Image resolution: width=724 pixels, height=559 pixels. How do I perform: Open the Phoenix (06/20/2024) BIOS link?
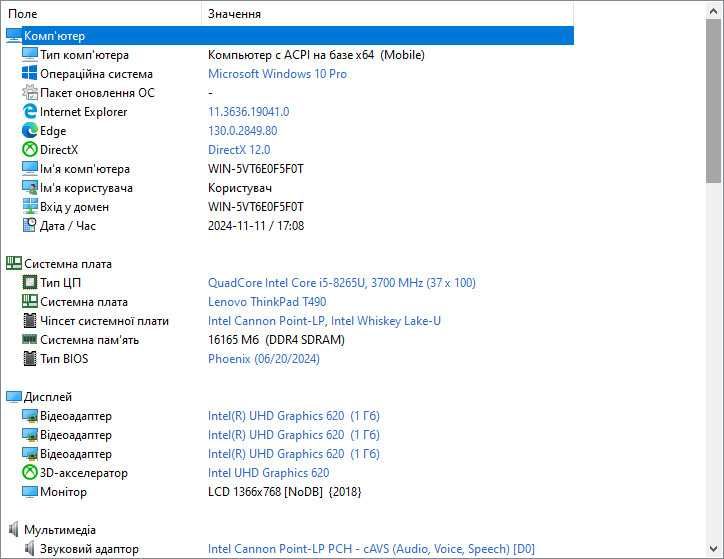(264, 359)
